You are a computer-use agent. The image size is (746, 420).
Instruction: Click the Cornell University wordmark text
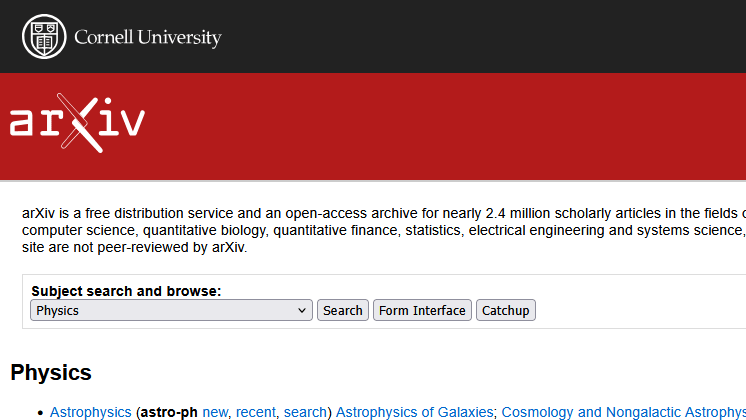coord(147,38)
